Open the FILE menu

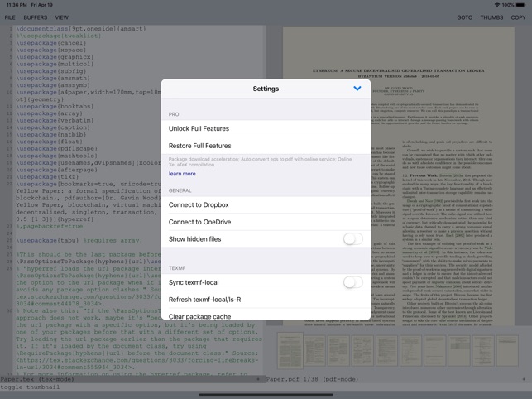(10, 17)
